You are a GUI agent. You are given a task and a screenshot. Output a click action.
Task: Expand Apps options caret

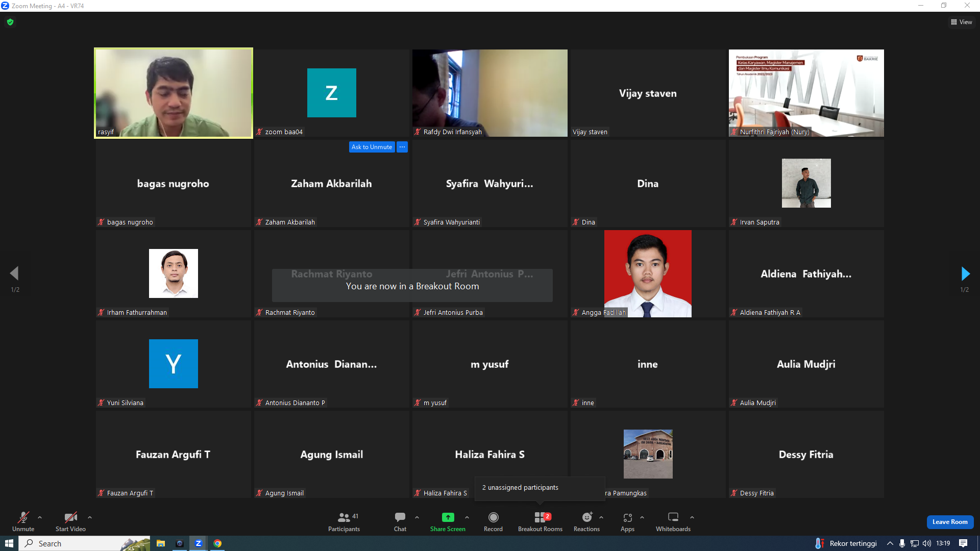coord(642,517)
